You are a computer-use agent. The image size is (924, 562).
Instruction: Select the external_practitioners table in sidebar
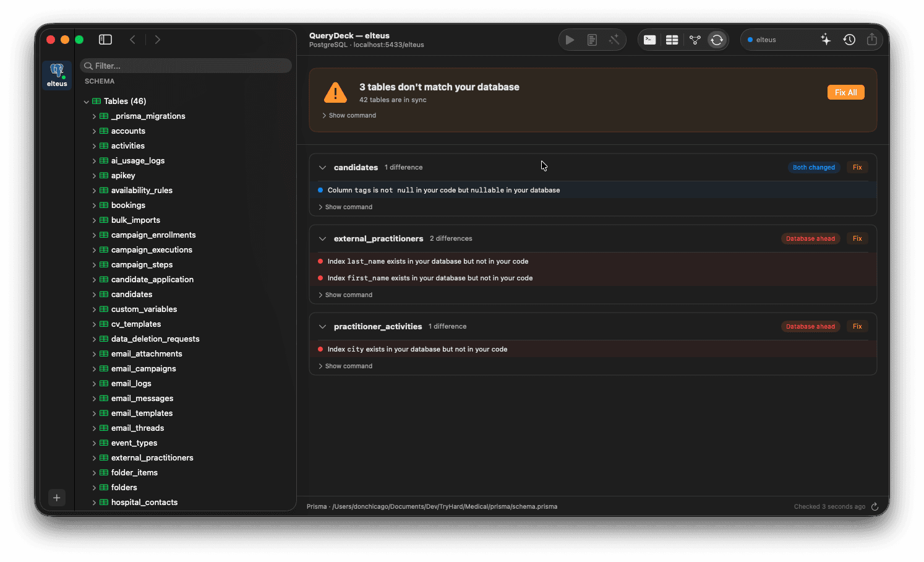click(x=152, y=458)
